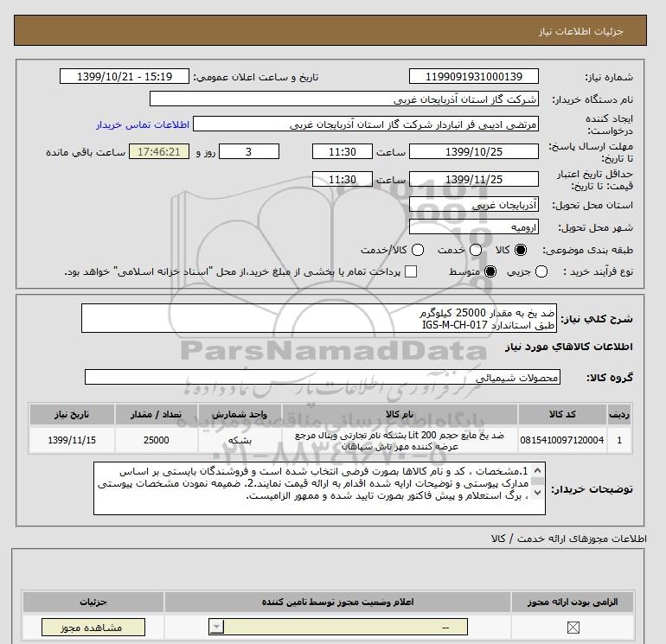Select quantity cell 25000

(156, 440)
